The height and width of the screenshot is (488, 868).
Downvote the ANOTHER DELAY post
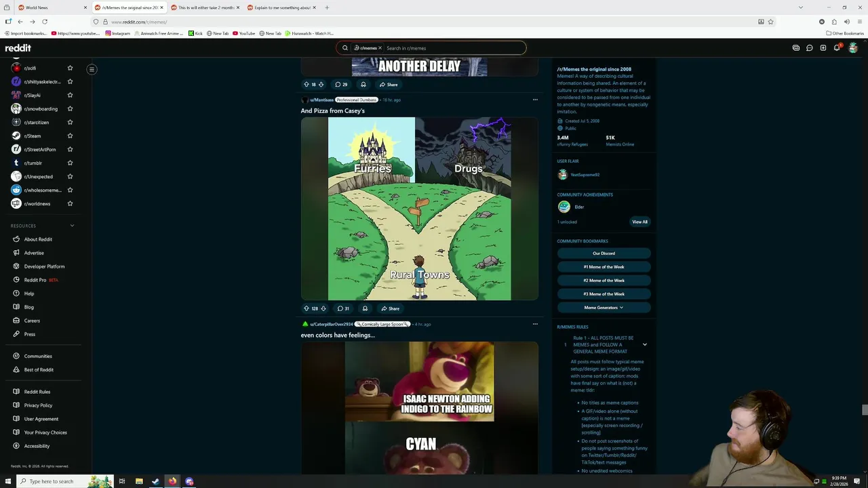(321, 85)
